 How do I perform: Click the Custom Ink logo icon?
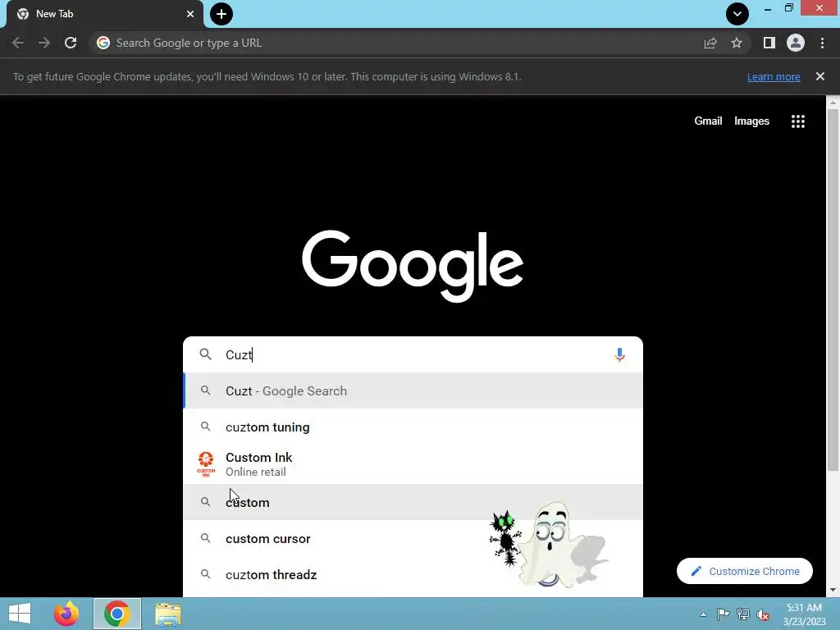[206, 464]
